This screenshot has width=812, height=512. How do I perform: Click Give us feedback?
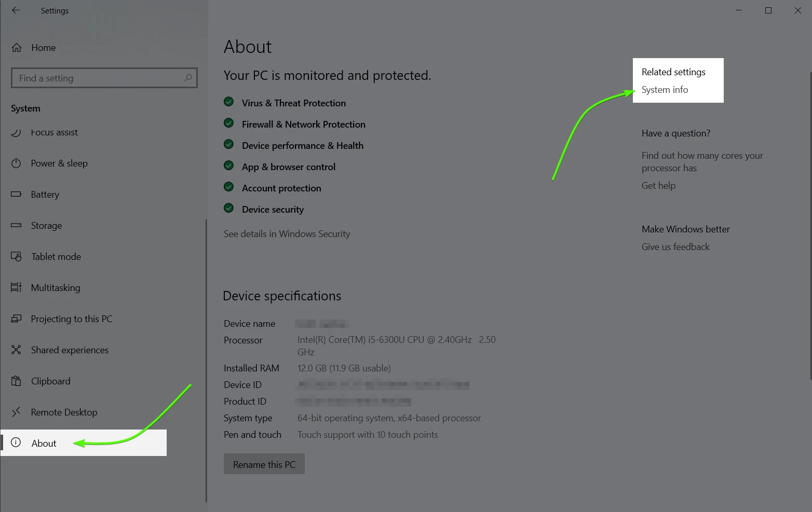(x=675, y=246)
